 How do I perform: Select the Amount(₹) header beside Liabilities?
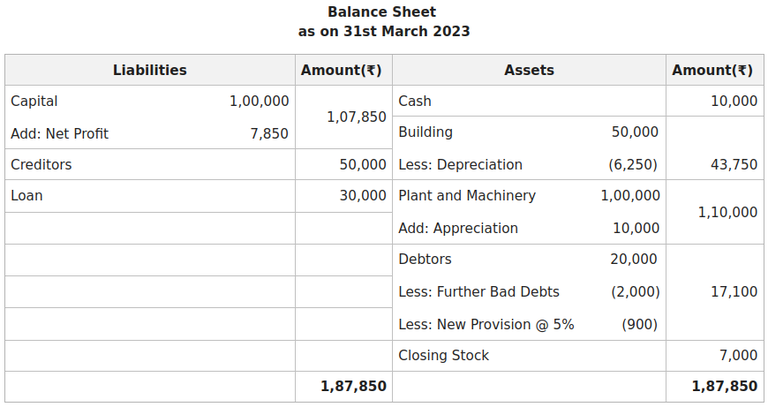(x=341, y=70)
